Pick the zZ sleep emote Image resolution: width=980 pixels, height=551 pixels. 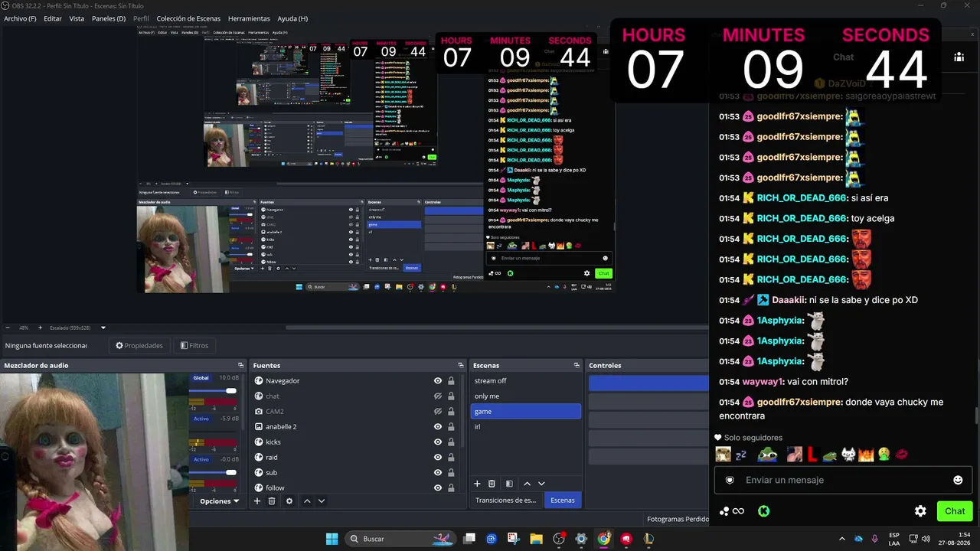(741, 455)
